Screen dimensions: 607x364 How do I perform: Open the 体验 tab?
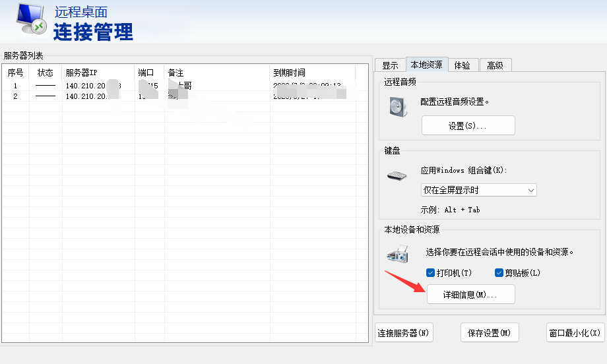click(x=463, y=65)
